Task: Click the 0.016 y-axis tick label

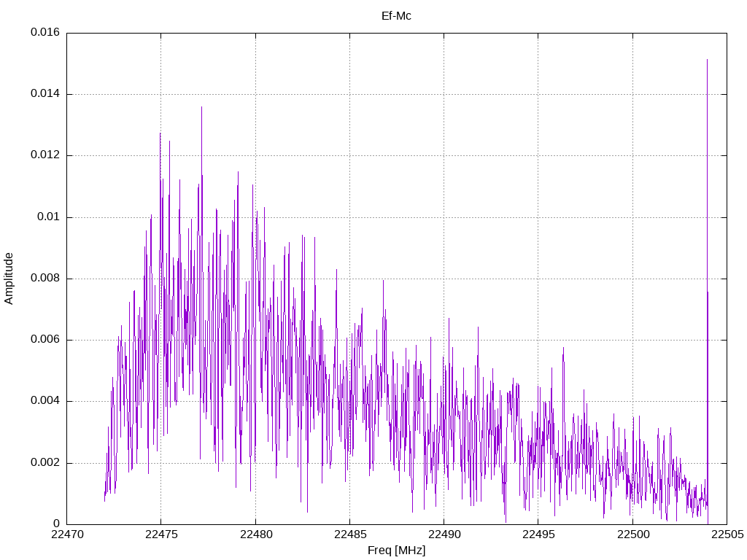Action: pos(45,33)
